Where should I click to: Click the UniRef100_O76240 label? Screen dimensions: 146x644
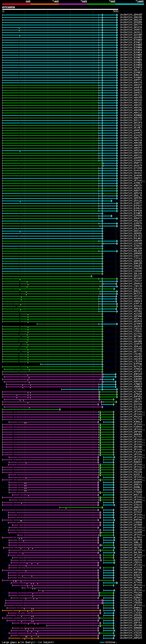(131, 633)
